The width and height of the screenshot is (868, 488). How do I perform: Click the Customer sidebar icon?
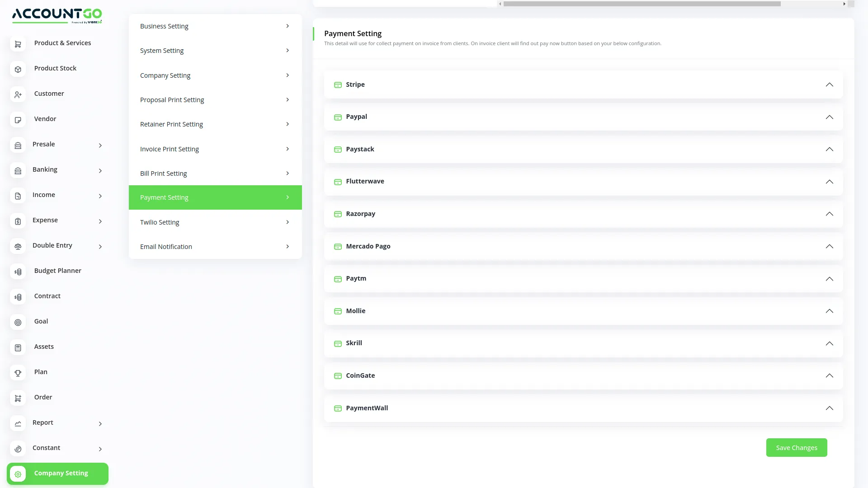click(x=18, y=94)
